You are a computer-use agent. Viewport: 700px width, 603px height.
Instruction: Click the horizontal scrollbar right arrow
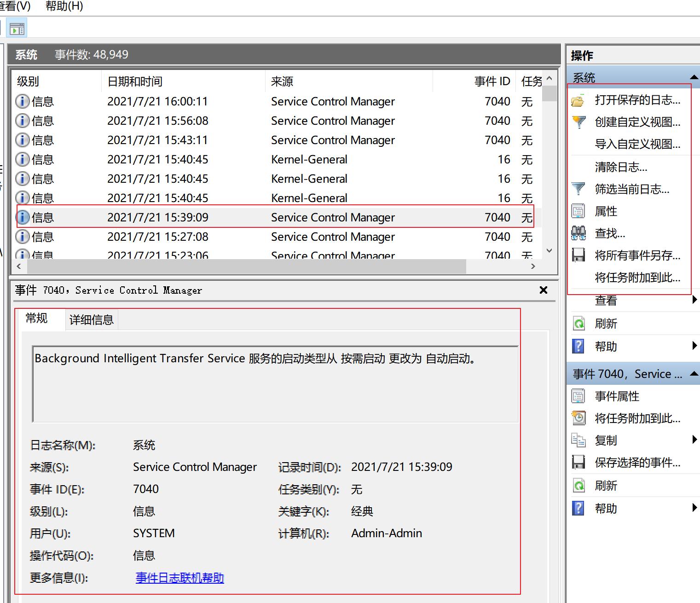click(533, 266)
